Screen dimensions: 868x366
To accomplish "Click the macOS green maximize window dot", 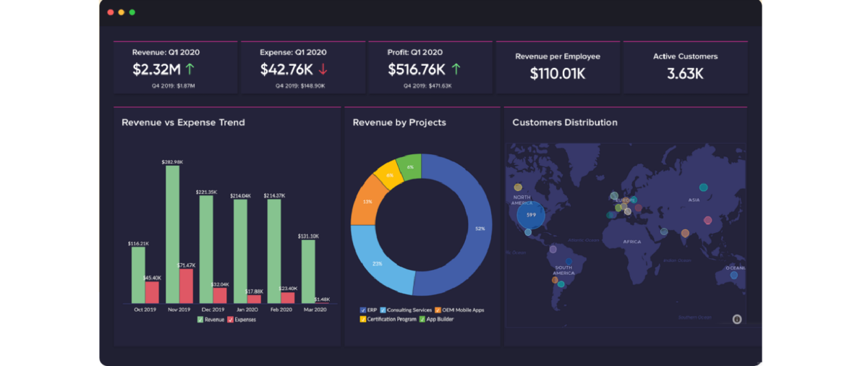I will coord(132,12).
